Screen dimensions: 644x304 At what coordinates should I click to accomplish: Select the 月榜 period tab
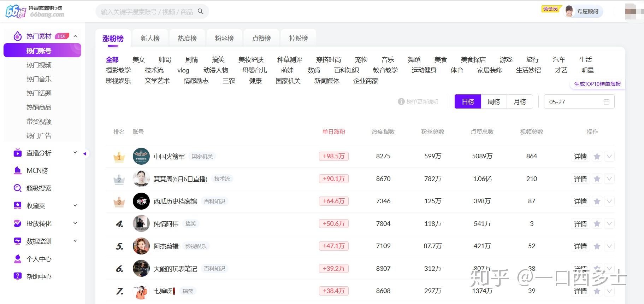[x=520, y=102]
